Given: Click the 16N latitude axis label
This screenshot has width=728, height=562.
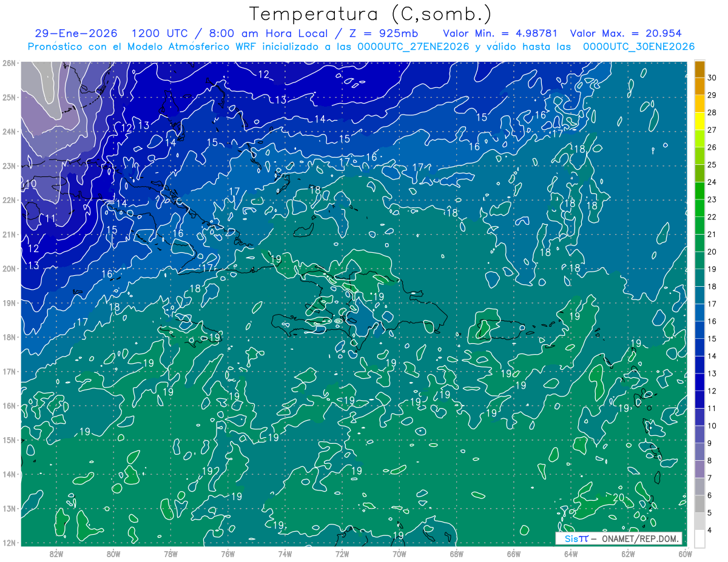Looking at the screenshot, I should (x=8, y=406).
